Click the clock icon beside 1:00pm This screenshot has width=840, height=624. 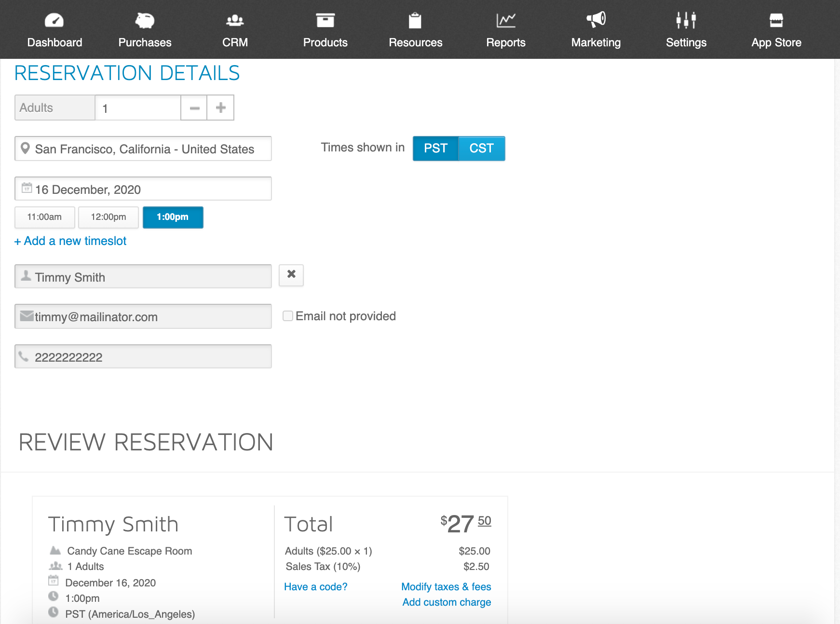54,596
